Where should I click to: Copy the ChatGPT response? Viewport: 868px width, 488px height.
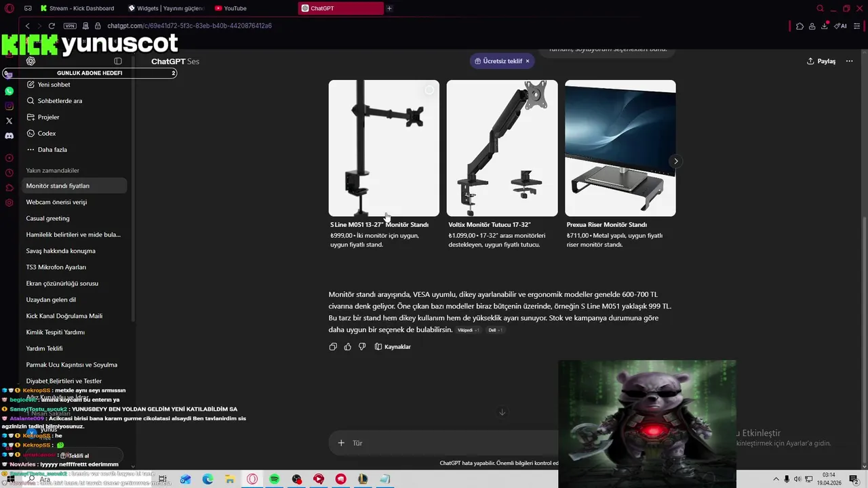pos(333,346)
